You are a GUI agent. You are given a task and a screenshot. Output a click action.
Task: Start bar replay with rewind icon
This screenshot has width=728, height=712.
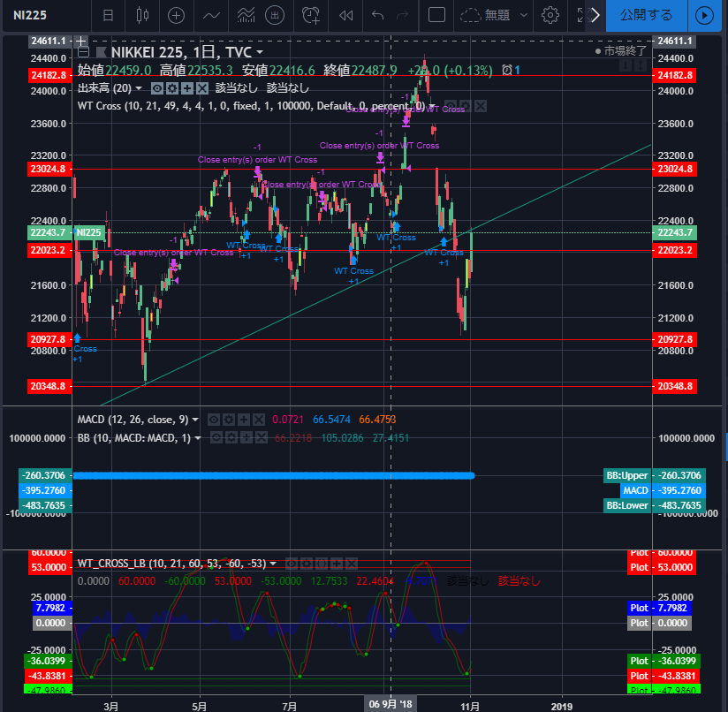point(345,15)
